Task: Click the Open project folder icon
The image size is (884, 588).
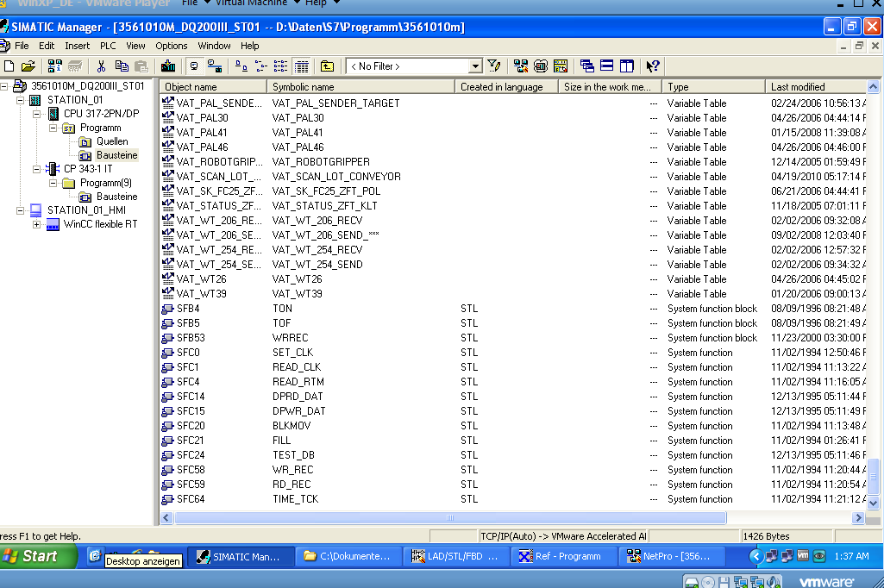Action: 28,66
